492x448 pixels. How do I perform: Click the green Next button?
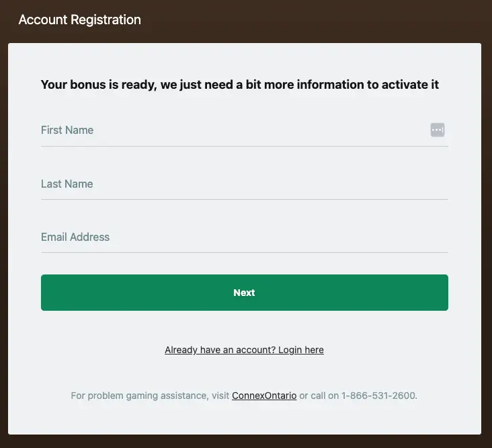tap(245, 293)
